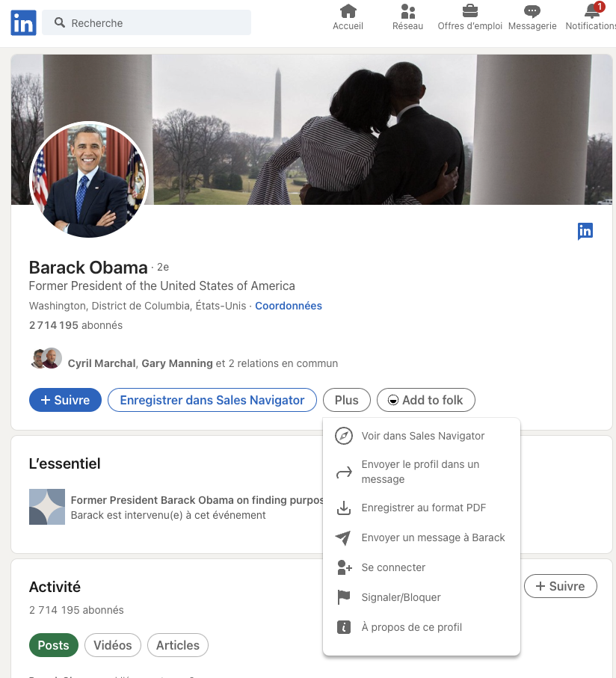Click the LinkedIn badge below the banner

[585, 231]
